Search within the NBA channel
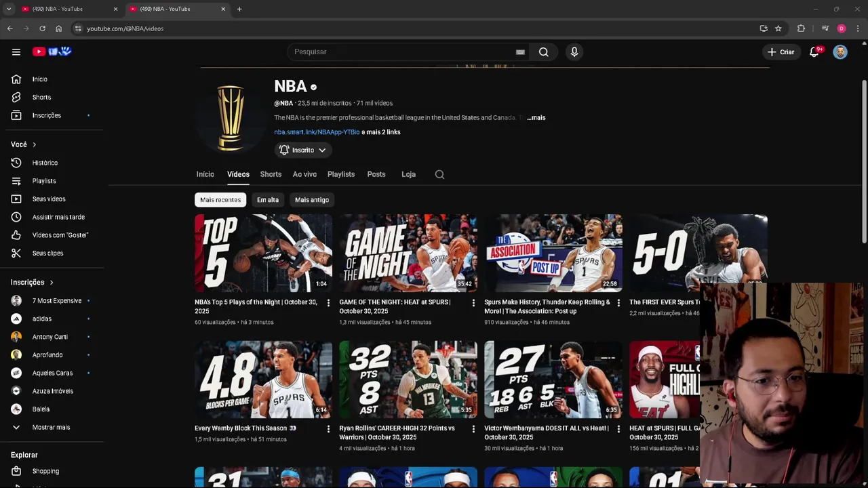The image size is (868, 488). pyautogui.click(x=439, y=174)
